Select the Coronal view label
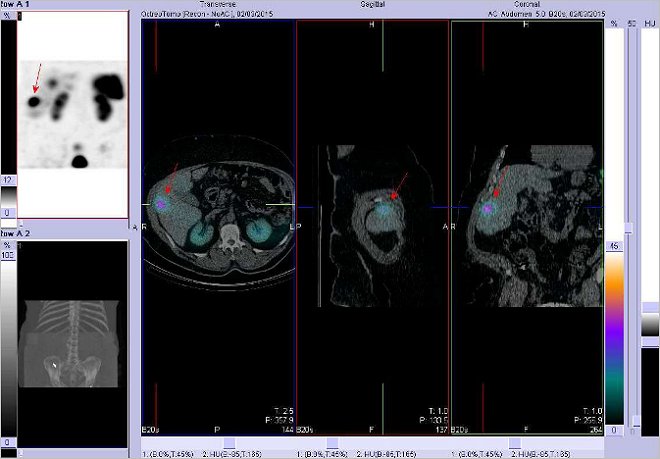Image resolution: width=660 pixels, height=459 pixels. coord(527,5)
